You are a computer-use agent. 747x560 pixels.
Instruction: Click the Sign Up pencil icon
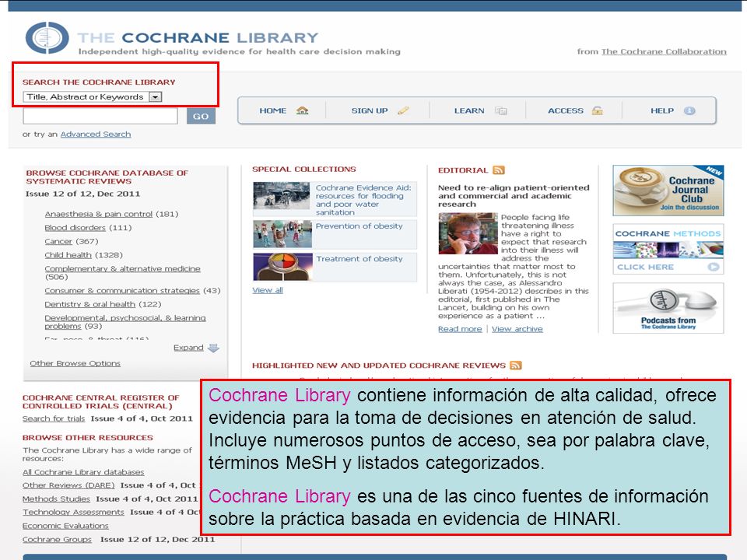click(403, 110)
